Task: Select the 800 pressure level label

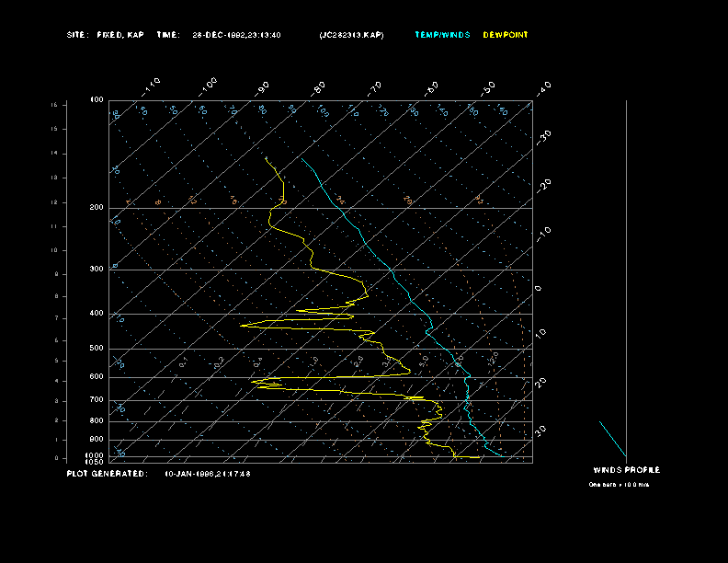Action: [x=97, y=420]
